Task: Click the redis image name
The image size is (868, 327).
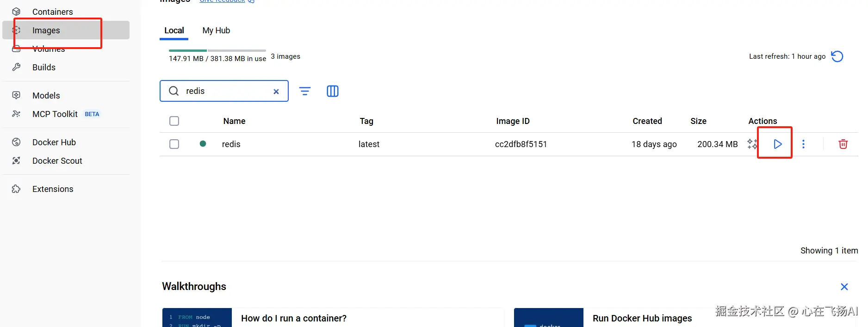Action: 231,144
